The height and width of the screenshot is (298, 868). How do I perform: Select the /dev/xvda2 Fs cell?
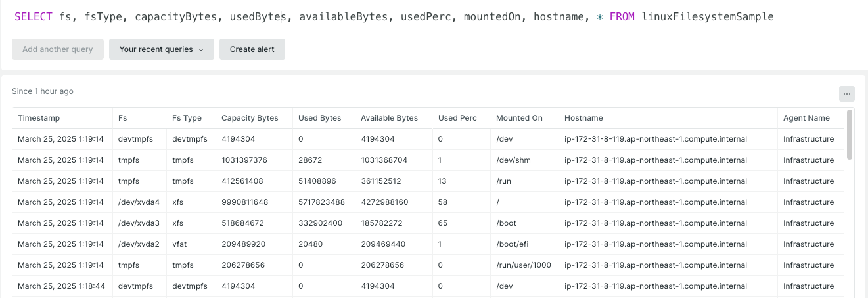point(139,244)
